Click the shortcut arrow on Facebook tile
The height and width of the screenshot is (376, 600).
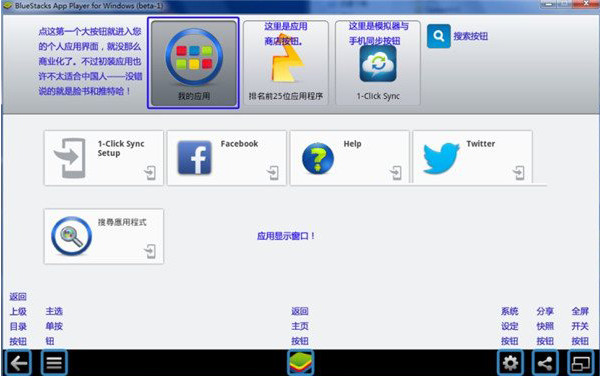(x=273, y=173)
